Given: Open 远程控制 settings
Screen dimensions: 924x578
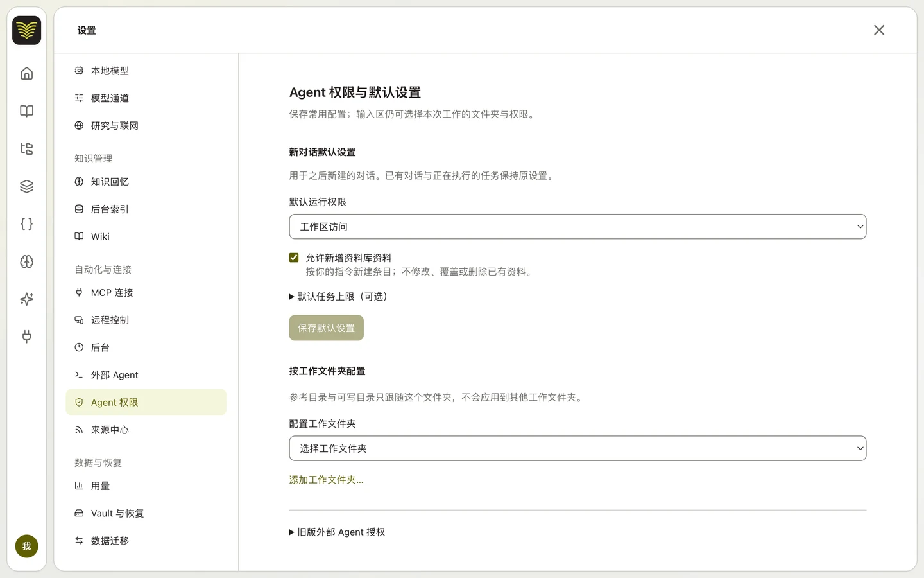Looking at the screenshot, I should (146, 320).
